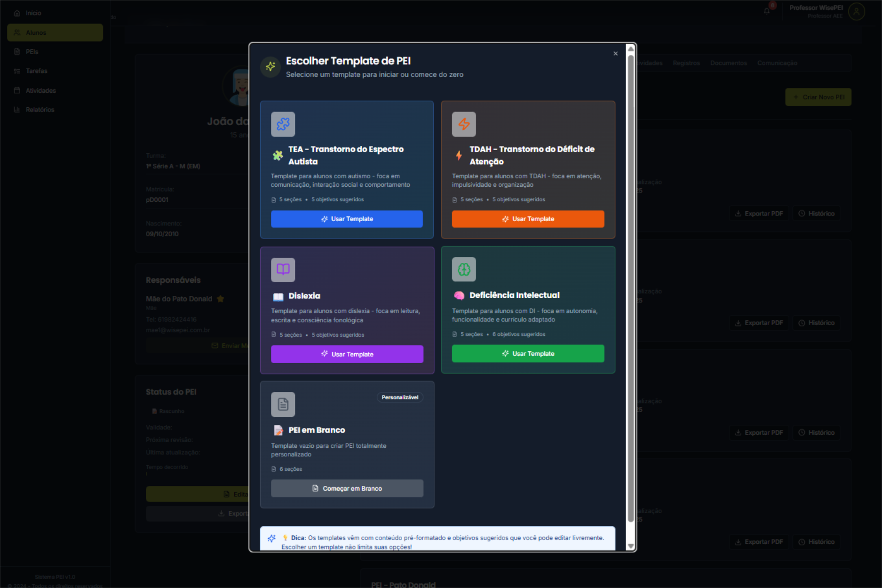Click the TDAH lightning bolt template icon

464,124
